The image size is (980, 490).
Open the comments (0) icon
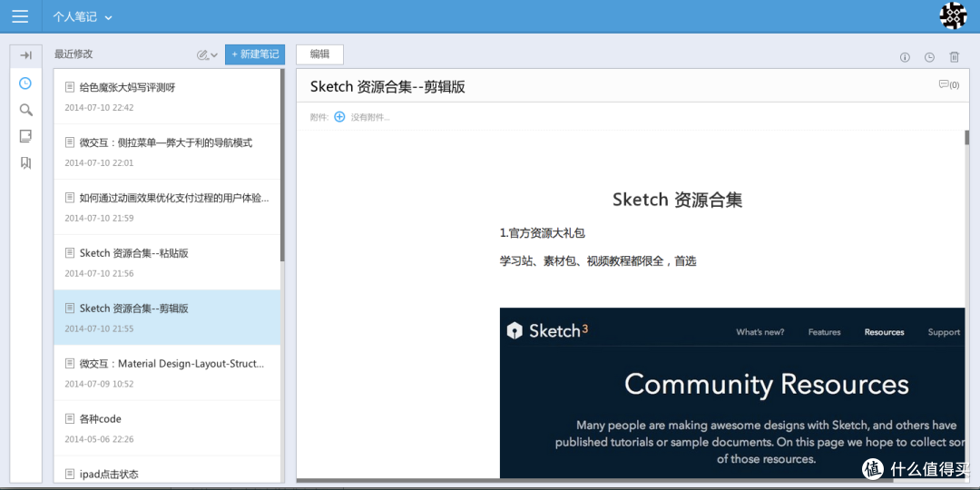click(949, 84)
